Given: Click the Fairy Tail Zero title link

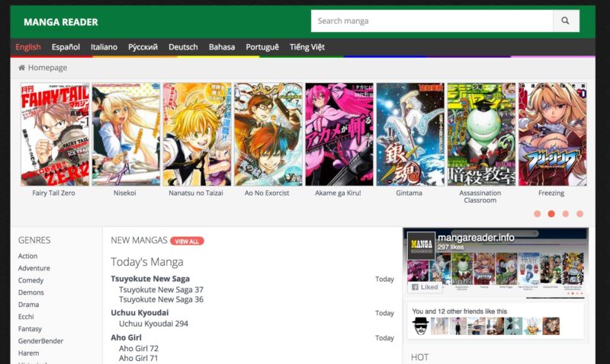Looking at the screenshot, I should coord(53,193).
